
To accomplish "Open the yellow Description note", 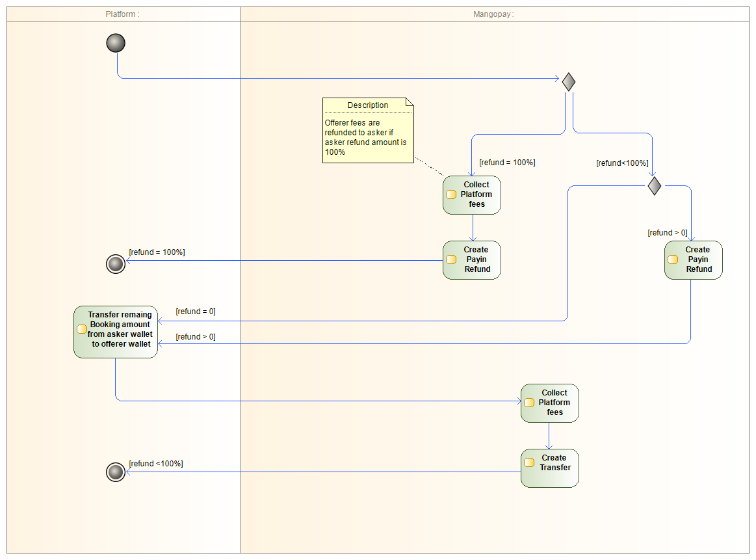I will 368,105.
